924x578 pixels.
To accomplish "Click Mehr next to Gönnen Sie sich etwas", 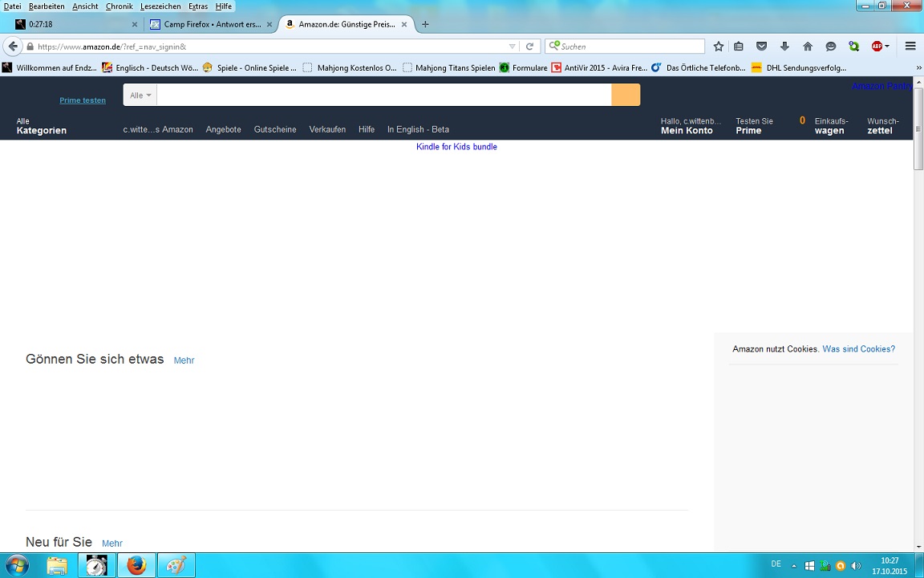I will coord(184,360).
